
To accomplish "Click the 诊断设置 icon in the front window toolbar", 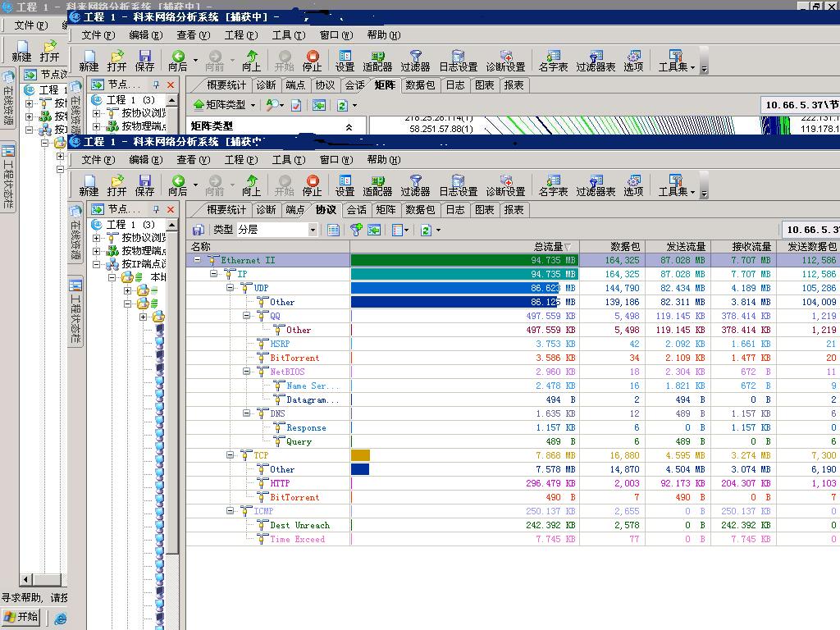I will pyautogui.click(x=505, y=185).
